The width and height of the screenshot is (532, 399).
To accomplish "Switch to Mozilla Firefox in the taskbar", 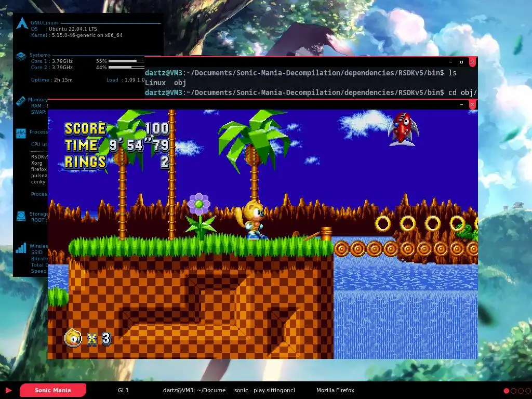I will click(x=335, y=390).
